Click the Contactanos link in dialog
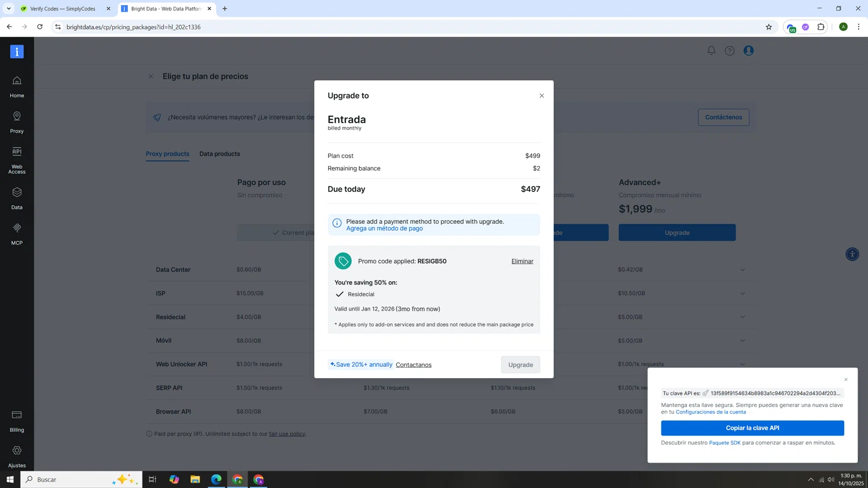The image size is (868, 488). pos(414,365)
